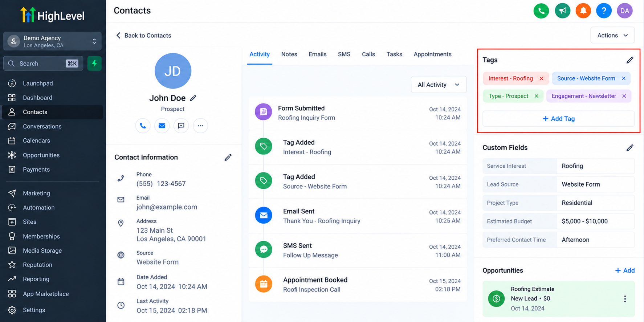
Task: Click the green lightning quick actions button
Action: [94, 64]
